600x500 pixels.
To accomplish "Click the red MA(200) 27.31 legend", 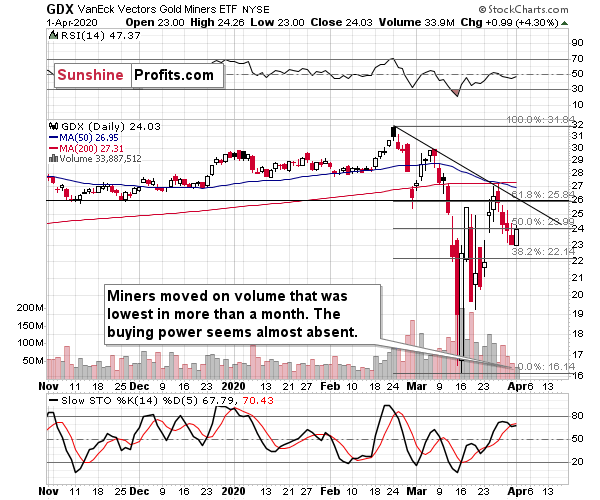I will coord(86,148).
